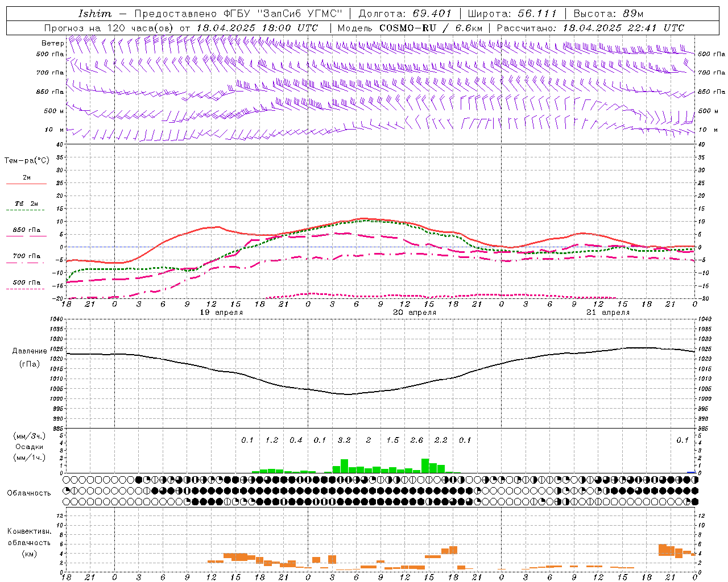
Task: Click the '(мм/3ч.)' unit label
Action: [30, 436]
